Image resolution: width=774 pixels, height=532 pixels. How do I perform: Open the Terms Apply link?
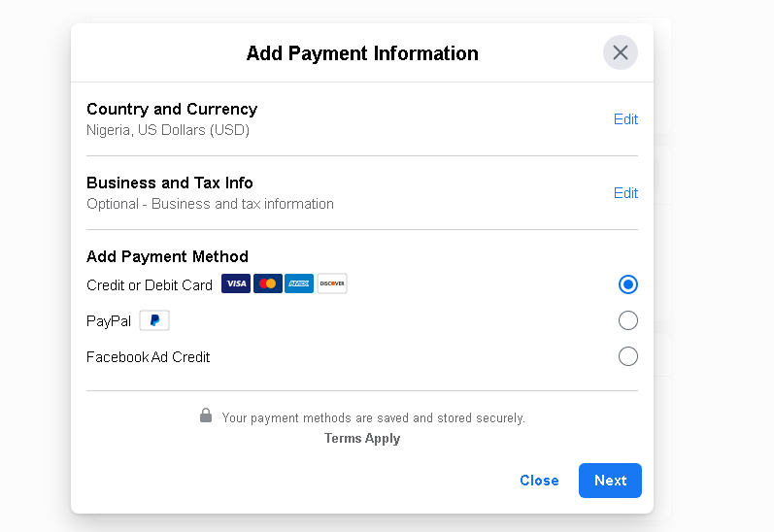click(362, 439)
